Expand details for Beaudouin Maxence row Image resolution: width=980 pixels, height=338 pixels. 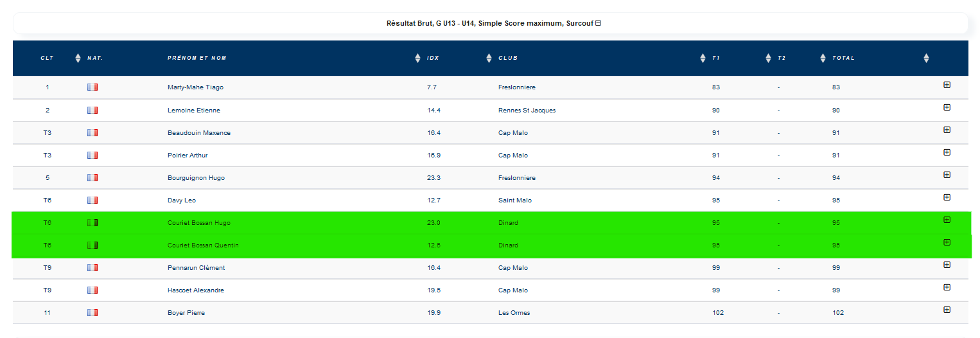pos(947,130)
